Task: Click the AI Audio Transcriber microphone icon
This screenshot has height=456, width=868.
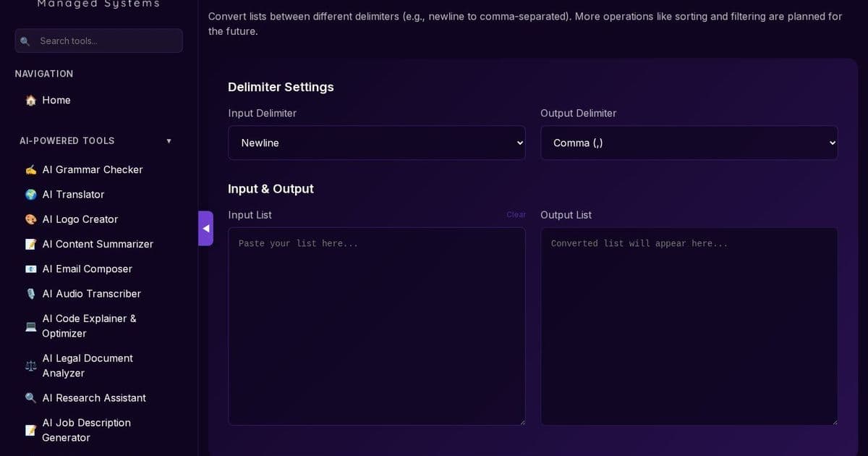Action: click(30, 293)
